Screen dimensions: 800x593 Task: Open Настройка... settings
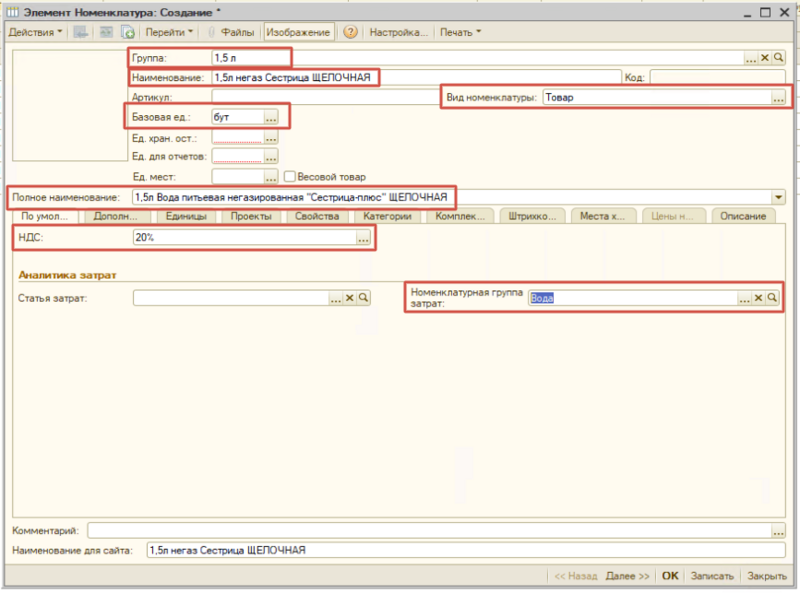coord(398,32)
